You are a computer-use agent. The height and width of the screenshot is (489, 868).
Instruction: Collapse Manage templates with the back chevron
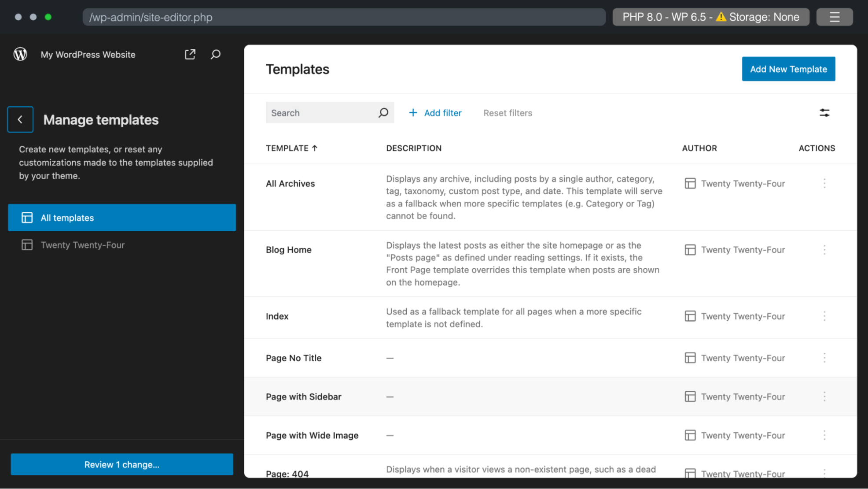tap(20, 119)
